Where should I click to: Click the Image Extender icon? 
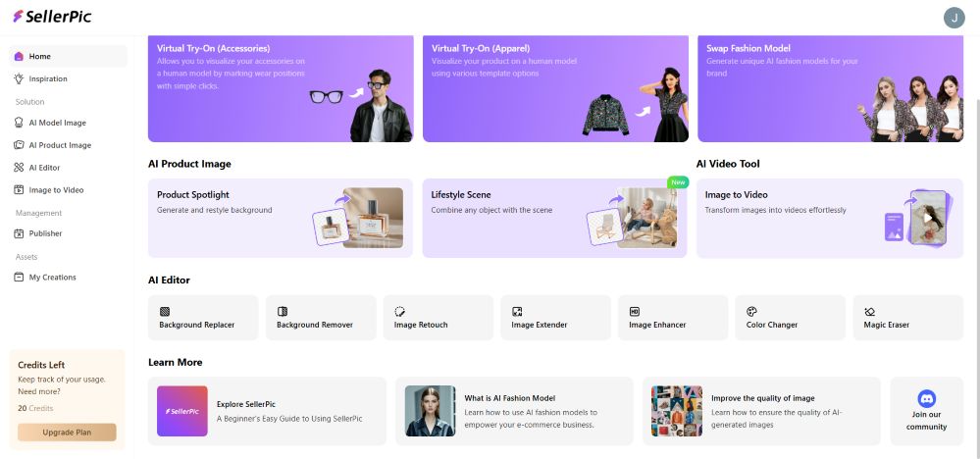tap(517, 311)
